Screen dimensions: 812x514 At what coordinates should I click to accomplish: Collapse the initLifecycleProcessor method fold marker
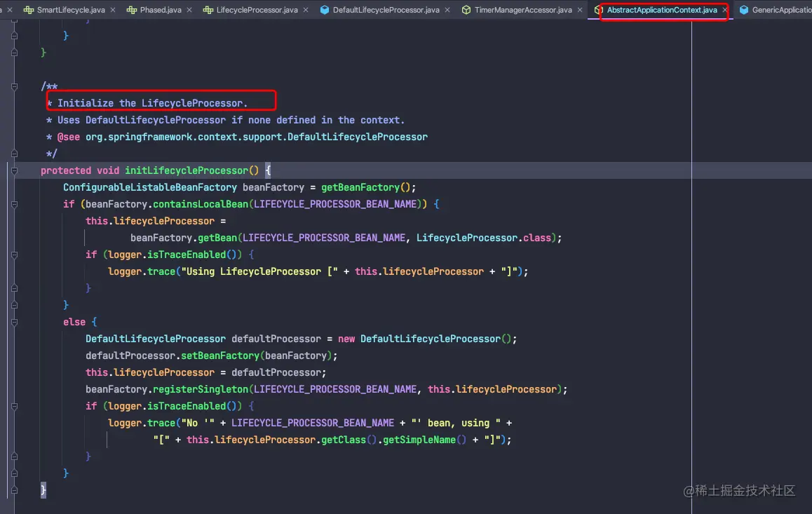click(14, 170)
